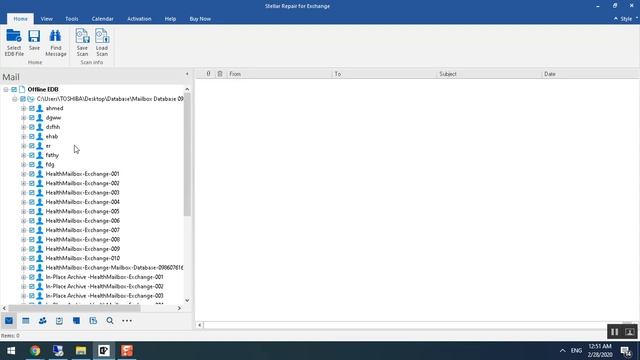Select In-Place Archive -HealthMailbox-Exchange-003
The image size is (640, 360).
104,296
